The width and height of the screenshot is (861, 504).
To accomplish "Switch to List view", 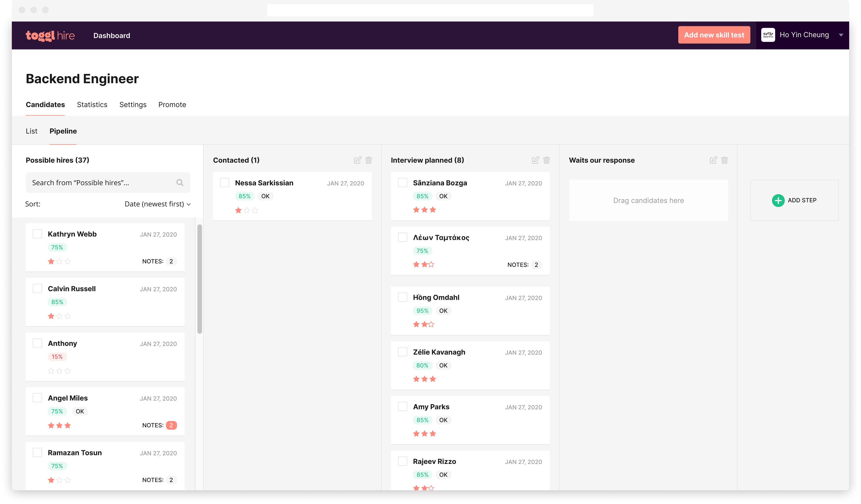I will click(31, 131).
